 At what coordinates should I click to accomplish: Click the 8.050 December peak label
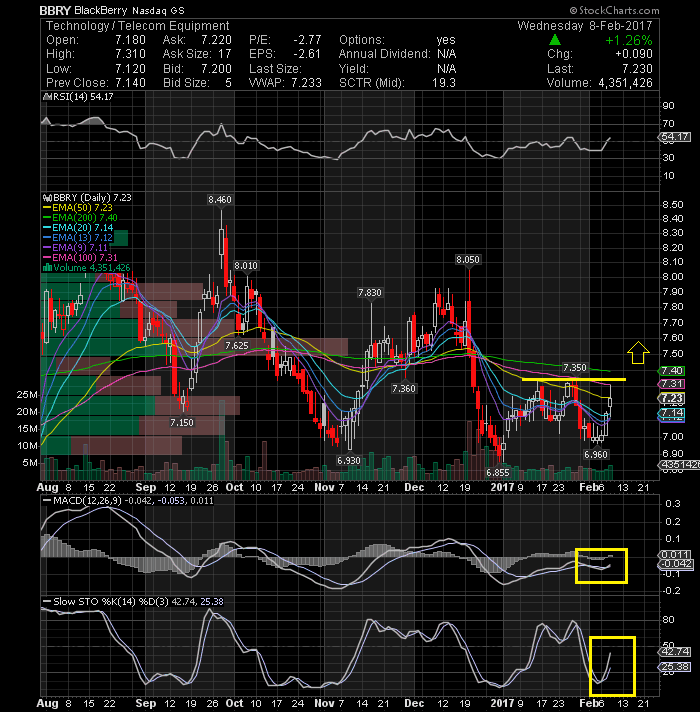pos(468,259)
